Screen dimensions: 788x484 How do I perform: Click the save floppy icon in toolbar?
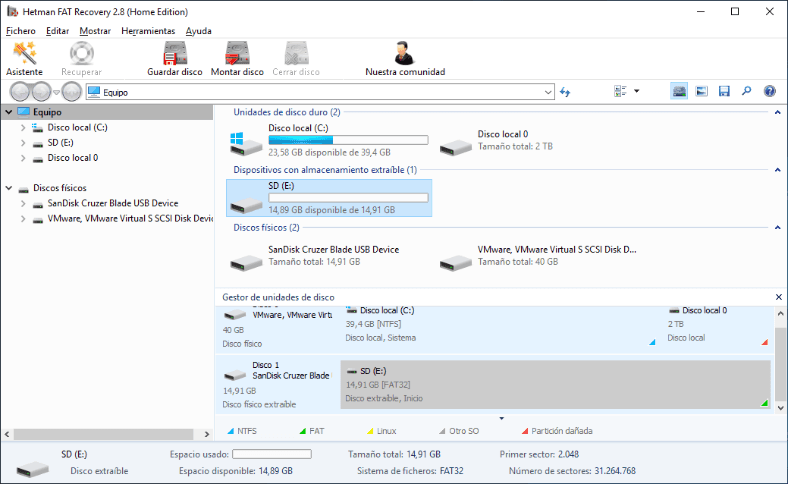click(724, 91)
